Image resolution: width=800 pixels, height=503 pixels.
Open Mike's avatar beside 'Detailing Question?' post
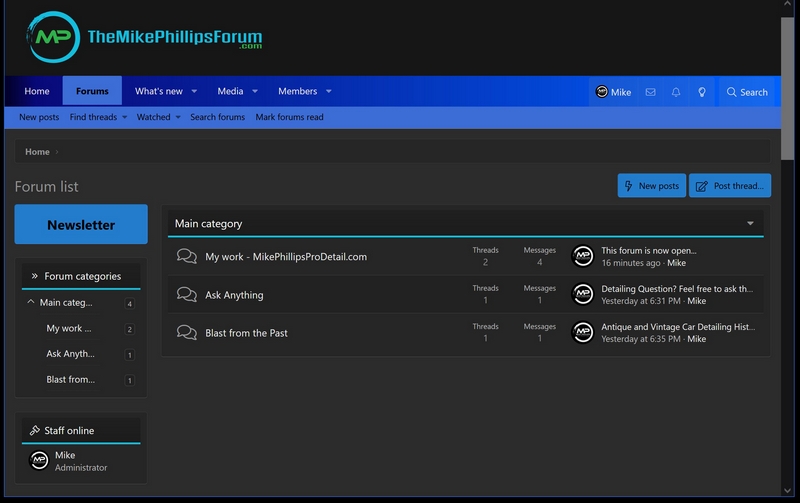(583, 294)
